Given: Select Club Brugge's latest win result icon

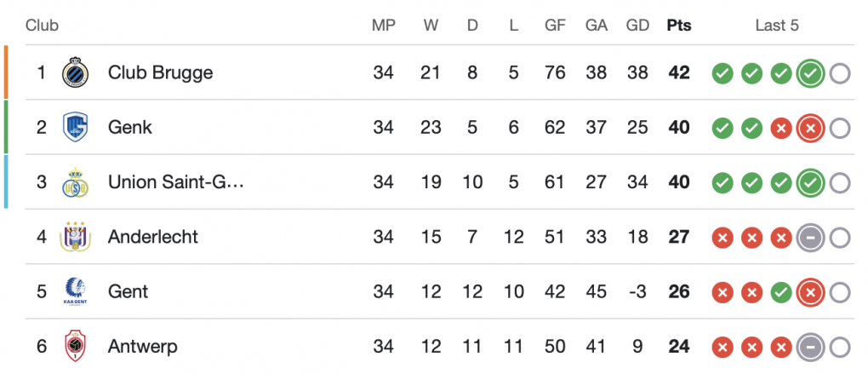Looking at the screenshot, I should (810, 72).
